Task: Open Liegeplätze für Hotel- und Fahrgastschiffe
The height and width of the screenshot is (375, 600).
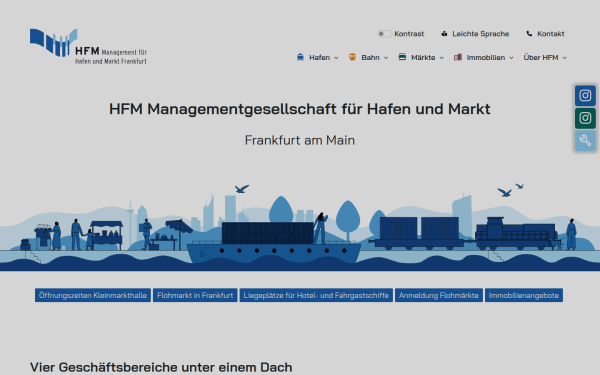Action: pos(316,295)
